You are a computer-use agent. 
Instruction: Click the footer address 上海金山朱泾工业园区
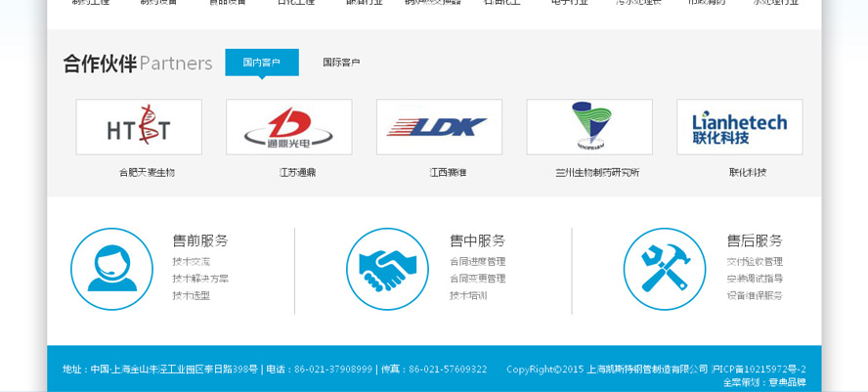[x=159, y=370]
